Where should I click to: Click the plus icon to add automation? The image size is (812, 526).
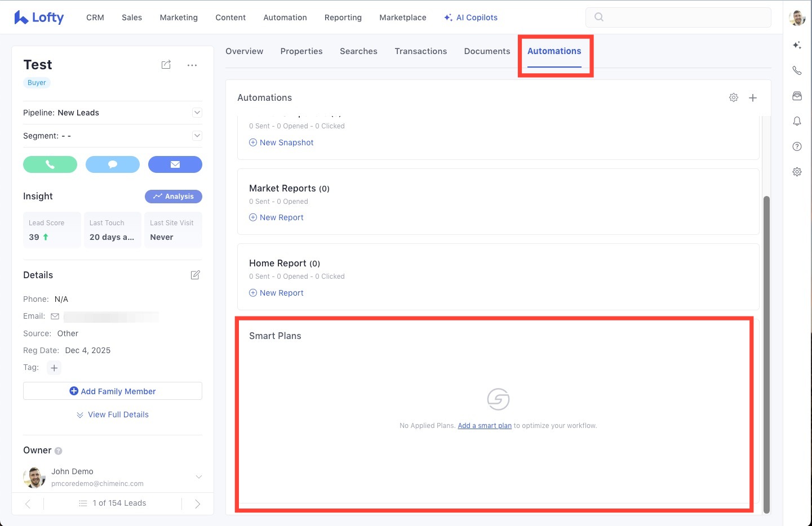click(x=753, y=98)
